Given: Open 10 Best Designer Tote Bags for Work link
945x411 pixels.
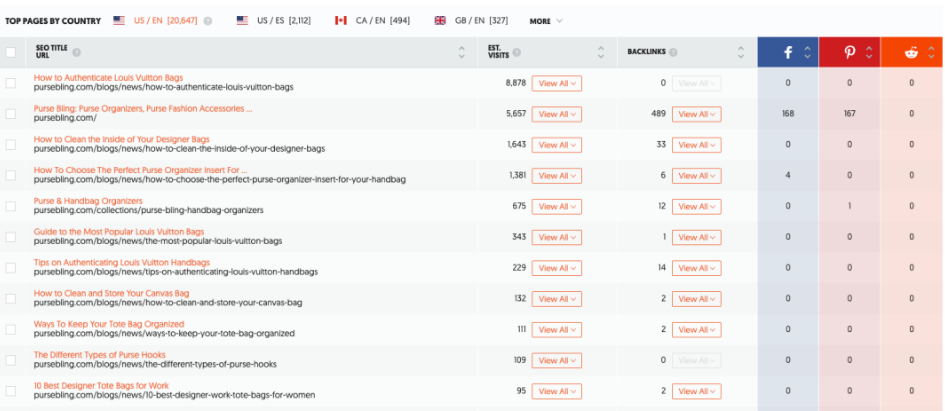Looking at the screenshot, I should [101, 385].
